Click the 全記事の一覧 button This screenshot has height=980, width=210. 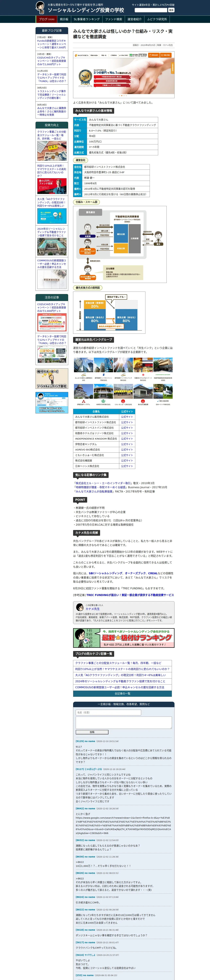pos(122,694)
